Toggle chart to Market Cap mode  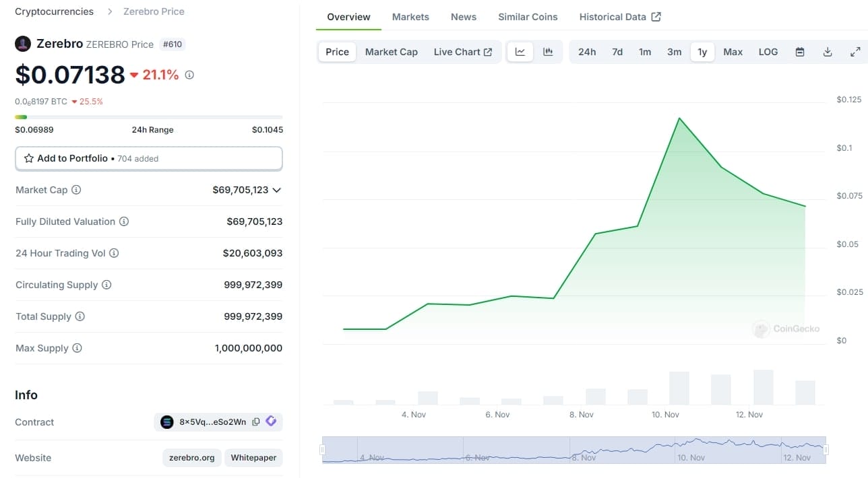click(x=392, y=52)
